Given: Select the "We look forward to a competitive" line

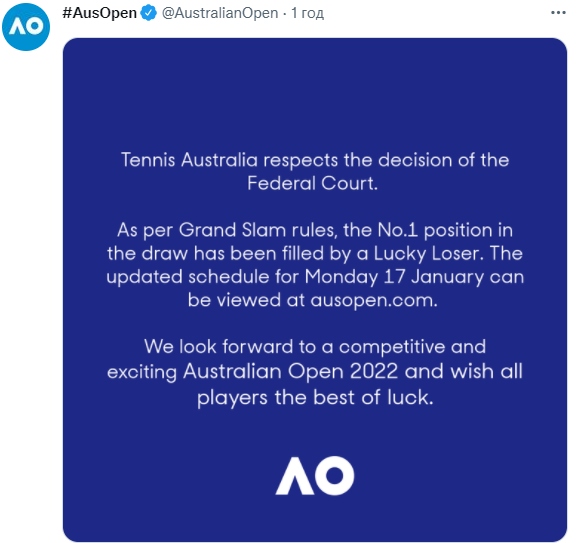Looking at the screenshot, I should pos(315,347).
